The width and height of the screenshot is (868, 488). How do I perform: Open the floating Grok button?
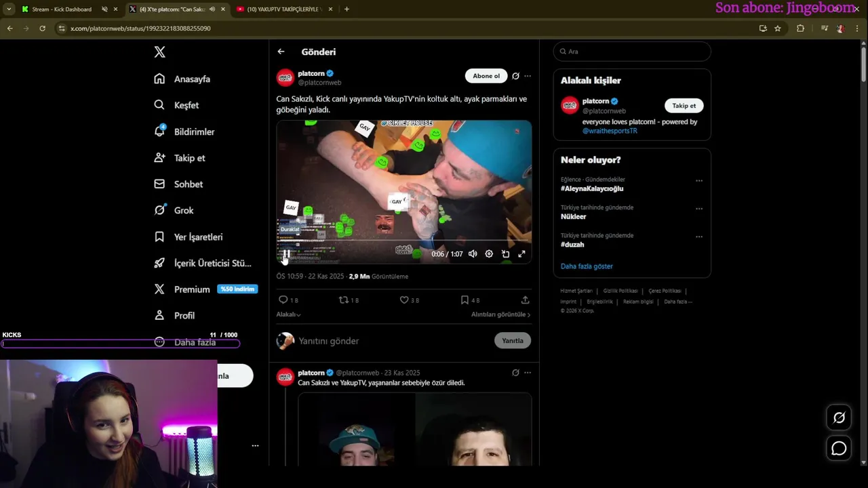[x=839, y=418]
